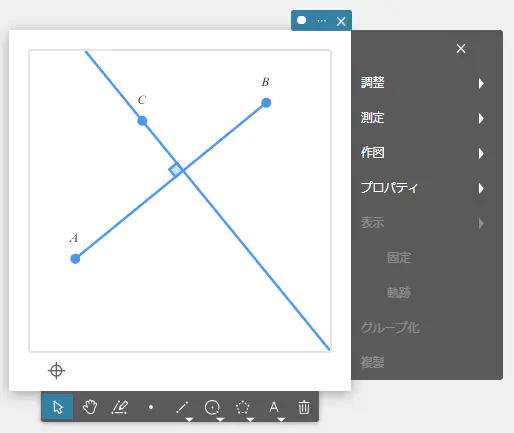Click the label A text
The height and width of the screenshot is (433, 514).
[74, 238]
